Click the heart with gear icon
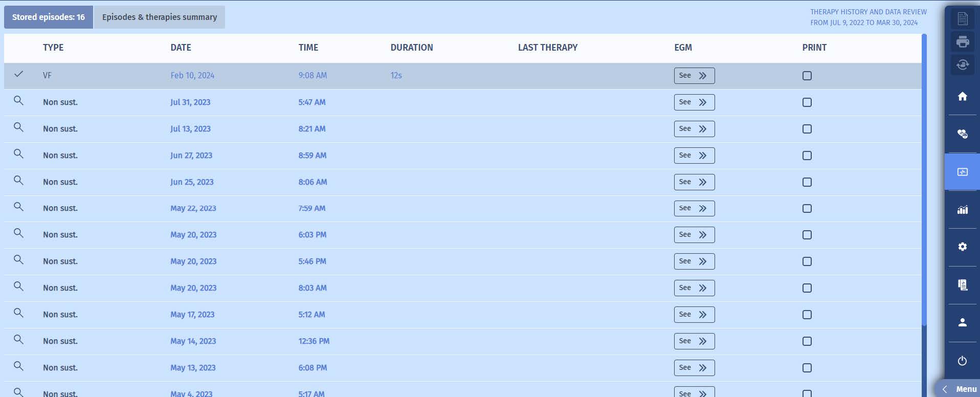The height and width of the screenshot is (397, 980). click(x=962, y=134)
